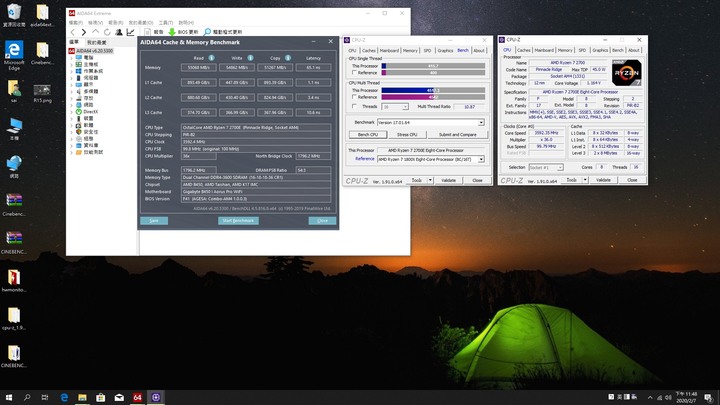Select the DirectX item in AIDA64 tree
720x405 pixels.
click(90, 112)
